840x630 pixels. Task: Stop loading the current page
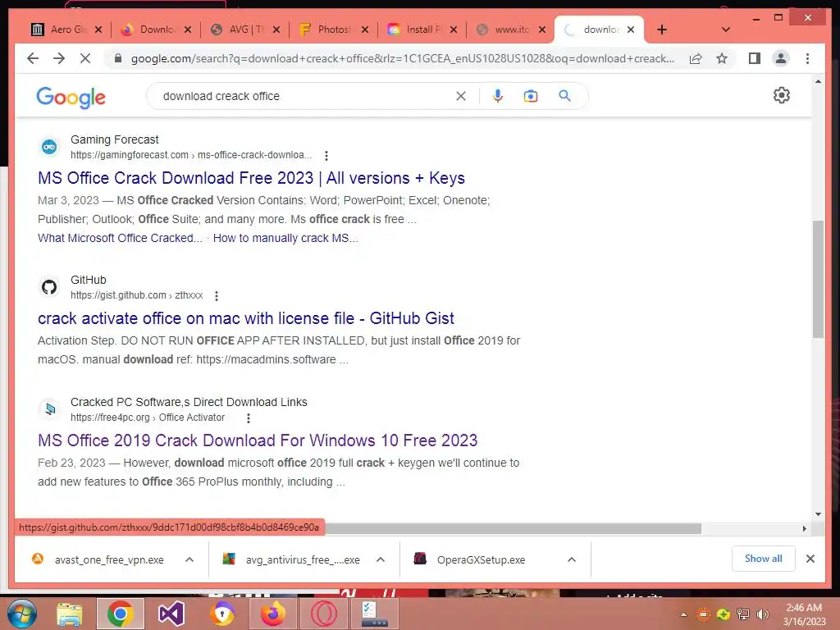coord(85,58)
